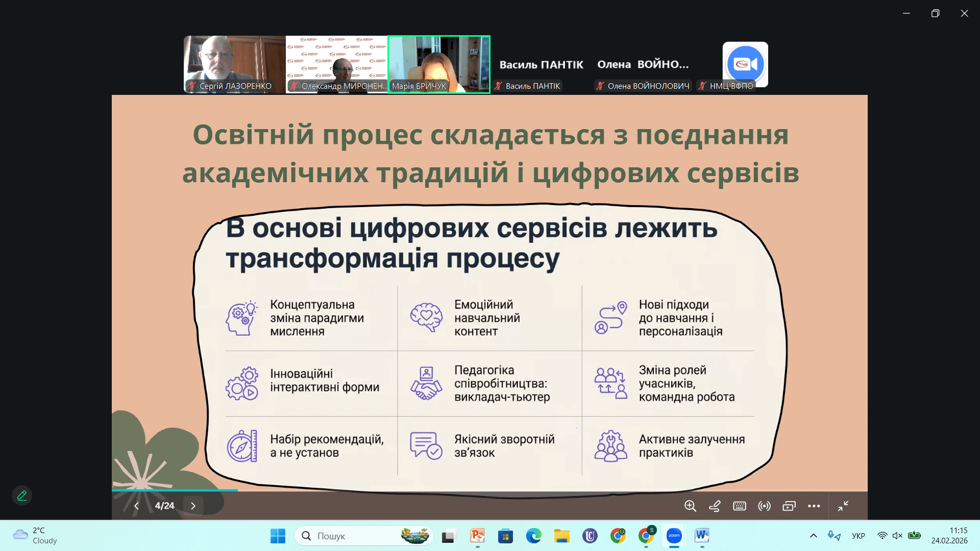Open the slideshow windows icon in presentation toolbar
The height and width of the screenshot is (551, 980).
coord(789,506)
